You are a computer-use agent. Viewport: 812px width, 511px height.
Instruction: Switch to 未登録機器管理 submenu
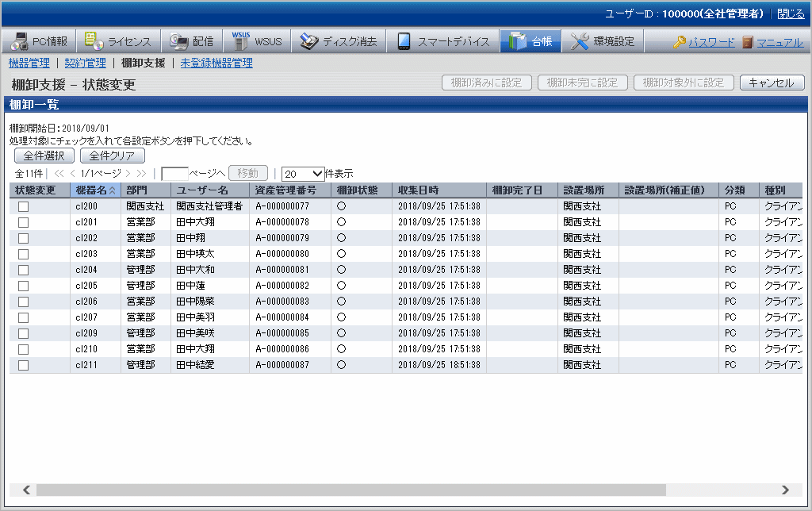pyautogui.click(x=216, y=63)
